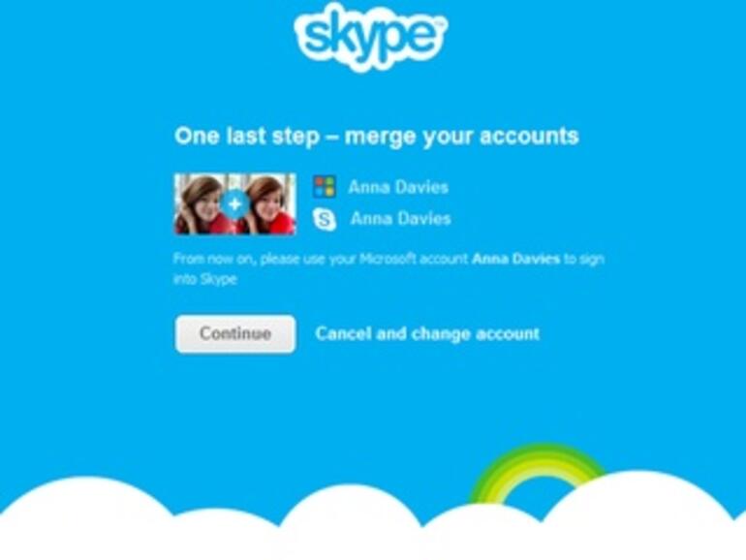The width and height of the screenshot is (746, 560).
Task: Click the left Anna Davies profile photo
Action: pyautogui.click(x=204, y=204)
